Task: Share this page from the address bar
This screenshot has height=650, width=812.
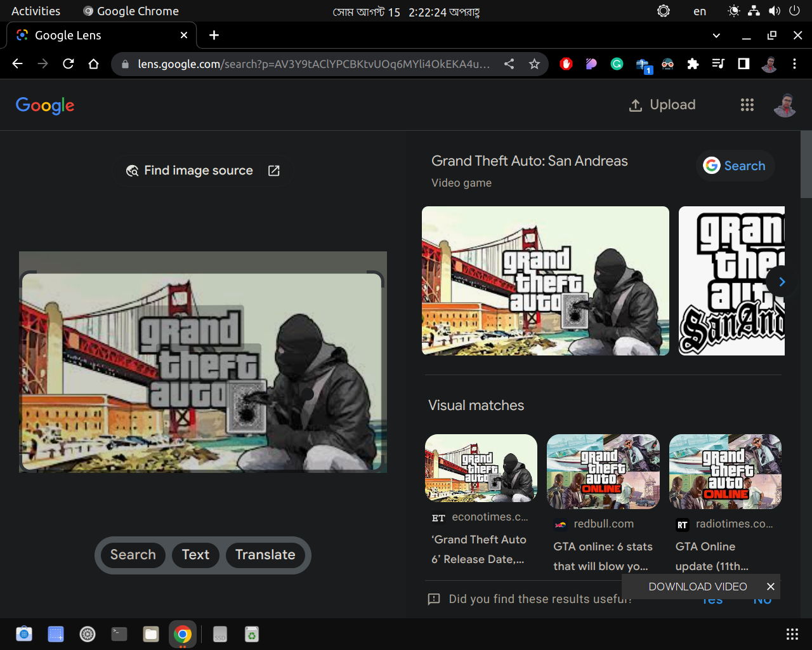Action: [509, 63]
